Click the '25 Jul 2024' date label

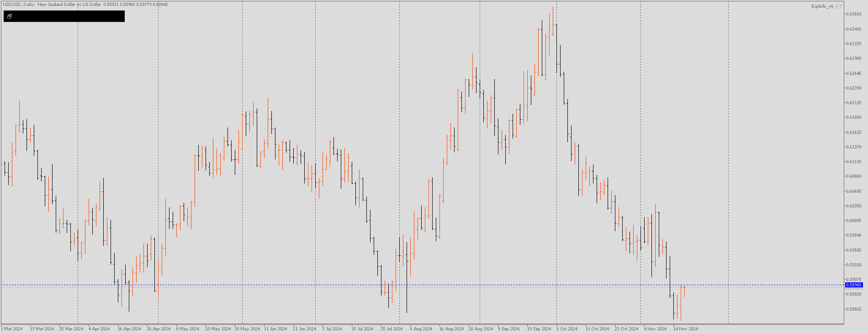[392, 329]
